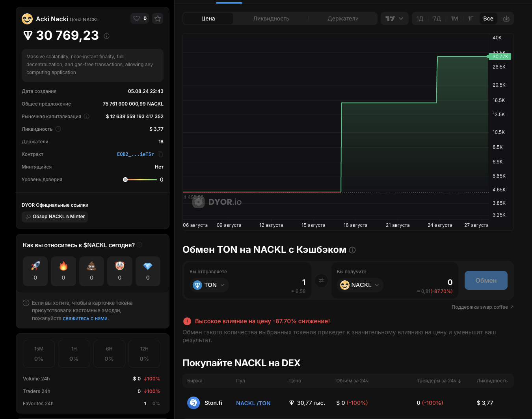Open TradingView chart type dropdown
This screenshot has height=419, width=532.
click(x=394, y=19)
